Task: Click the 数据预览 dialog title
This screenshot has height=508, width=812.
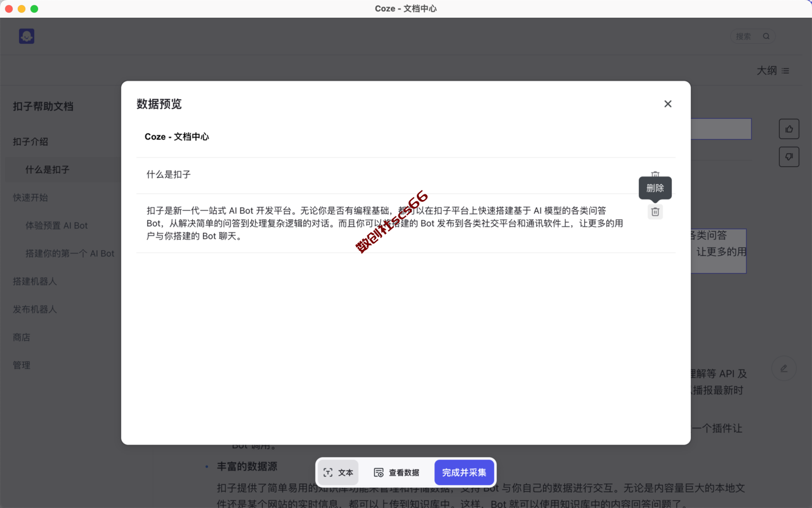Action: click(x=159, y=104)
